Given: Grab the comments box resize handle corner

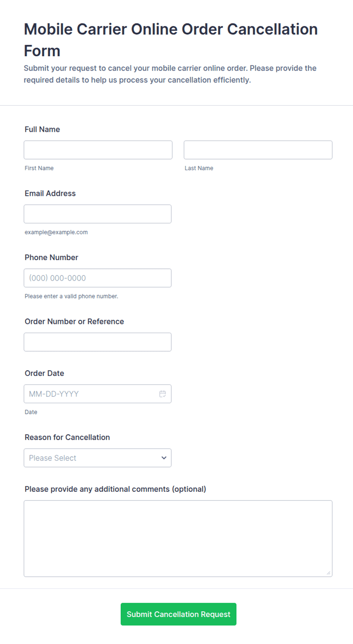Looking at the screenshot, I should [x=329, y=573].
